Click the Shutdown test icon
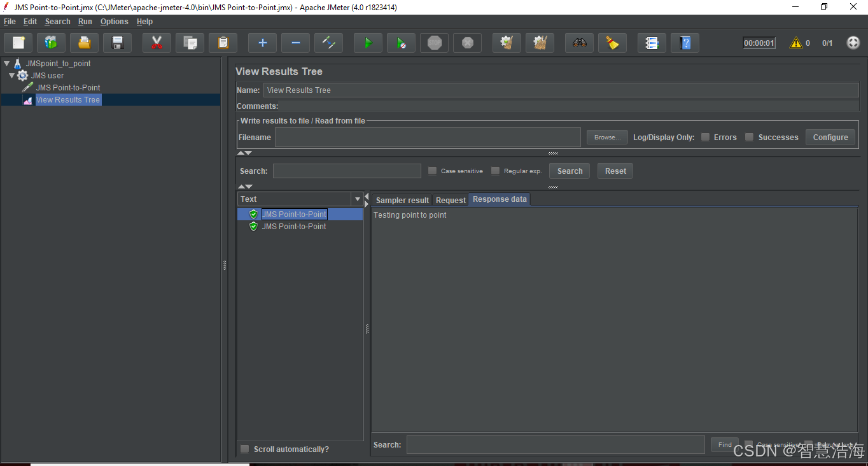Viewport: 868px width, 466px height. 468,43
